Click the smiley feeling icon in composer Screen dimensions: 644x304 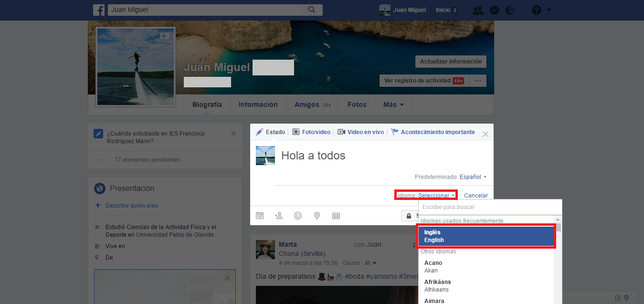298,216
